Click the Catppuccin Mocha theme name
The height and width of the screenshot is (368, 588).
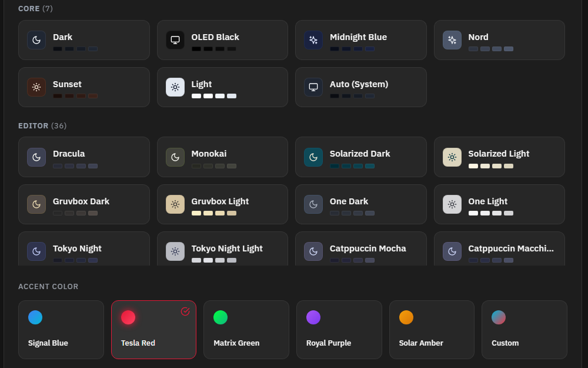click(368, 248)
